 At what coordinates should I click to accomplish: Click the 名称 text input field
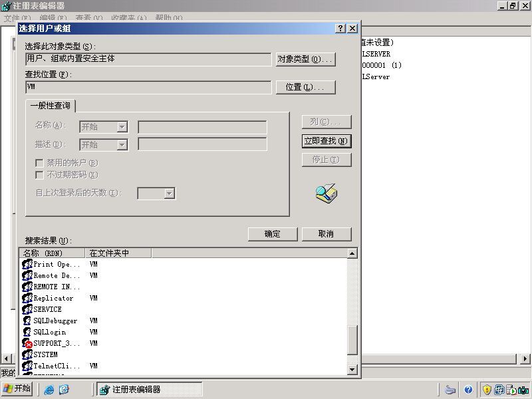click(x=203, y=127)
